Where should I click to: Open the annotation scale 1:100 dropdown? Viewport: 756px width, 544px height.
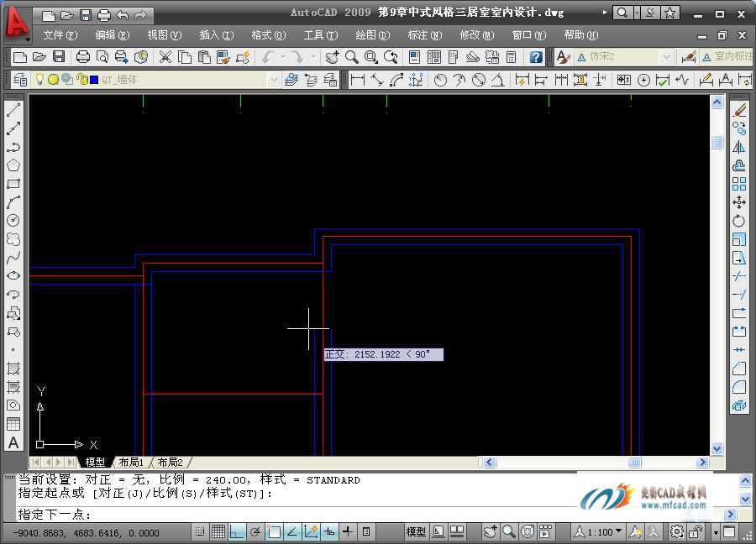[x=598, y=532]
